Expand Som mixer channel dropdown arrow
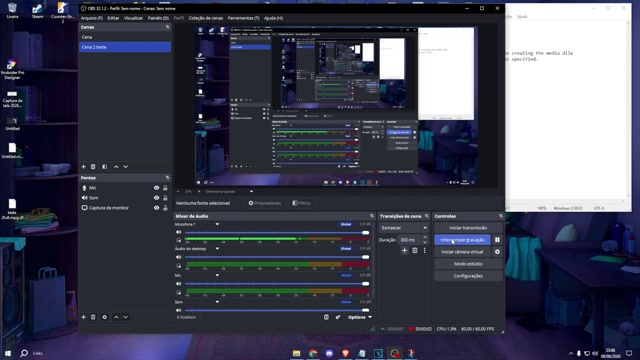Viewport: 640px width, 360px height. click(x=217, y=302)
